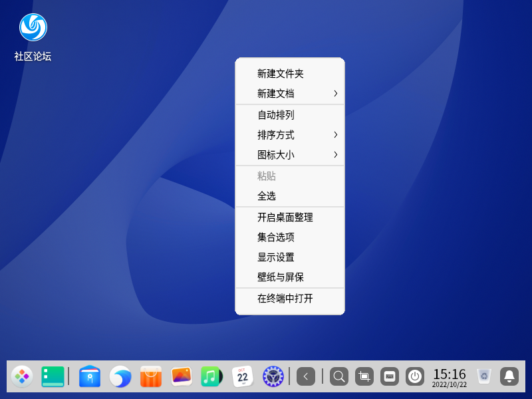The width and height of the screenshot is (532, 399).
Task: Open the Album image viewer dock icon
Action: click(182, 376)
